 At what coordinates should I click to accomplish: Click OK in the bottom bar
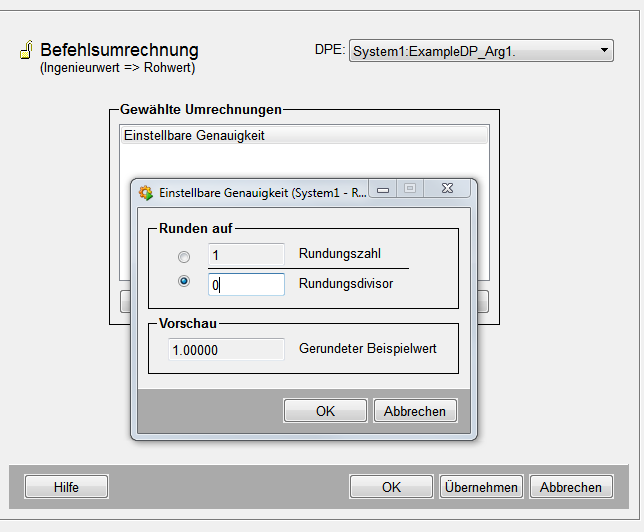coord(391,487)
